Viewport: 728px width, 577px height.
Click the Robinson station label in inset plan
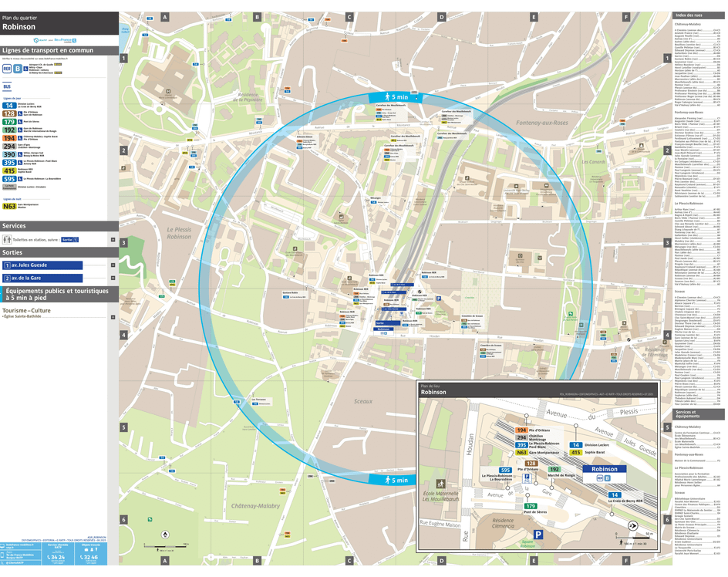pyautogui.click(x=605, y=468)
